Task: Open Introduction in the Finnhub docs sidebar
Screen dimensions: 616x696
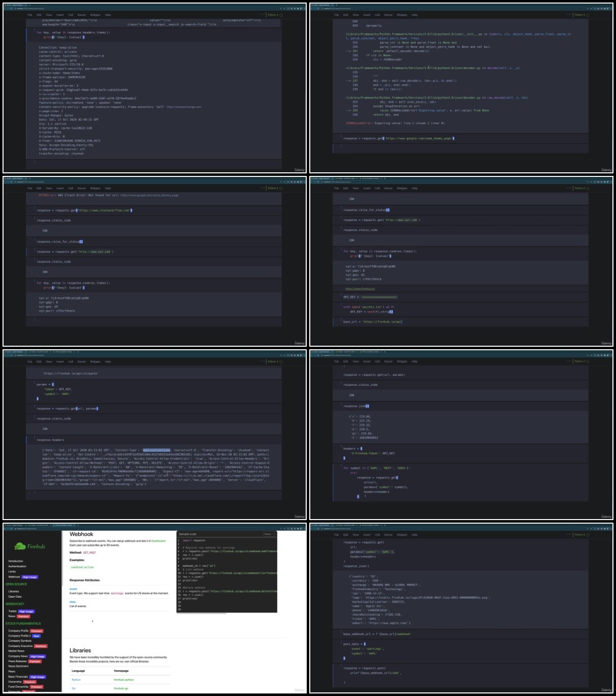Action: pos(16,561)
